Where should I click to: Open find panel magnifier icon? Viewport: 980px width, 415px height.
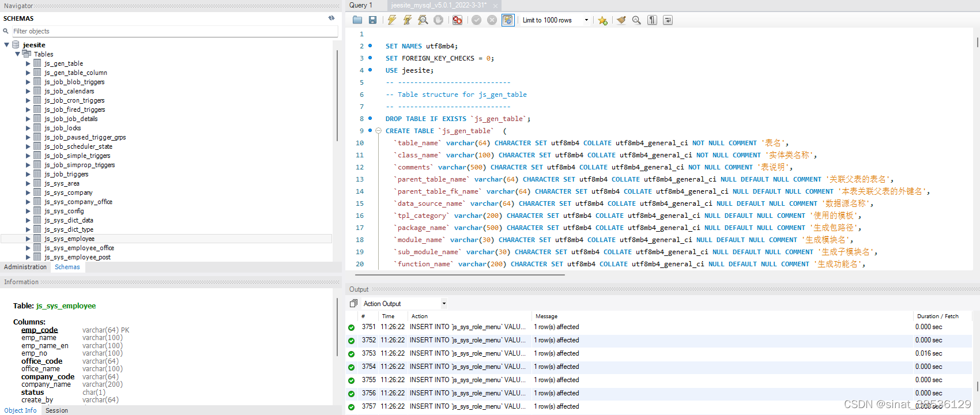click(x=636, y=20)
